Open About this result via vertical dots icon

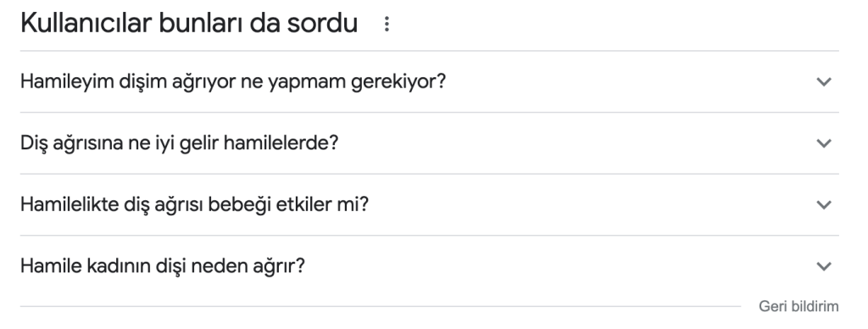387,24
